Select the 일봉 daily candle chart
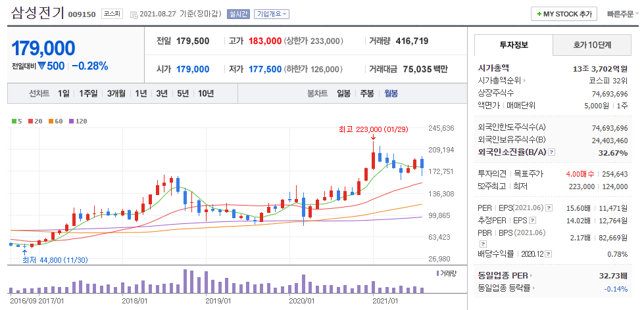 pos(344,93)
